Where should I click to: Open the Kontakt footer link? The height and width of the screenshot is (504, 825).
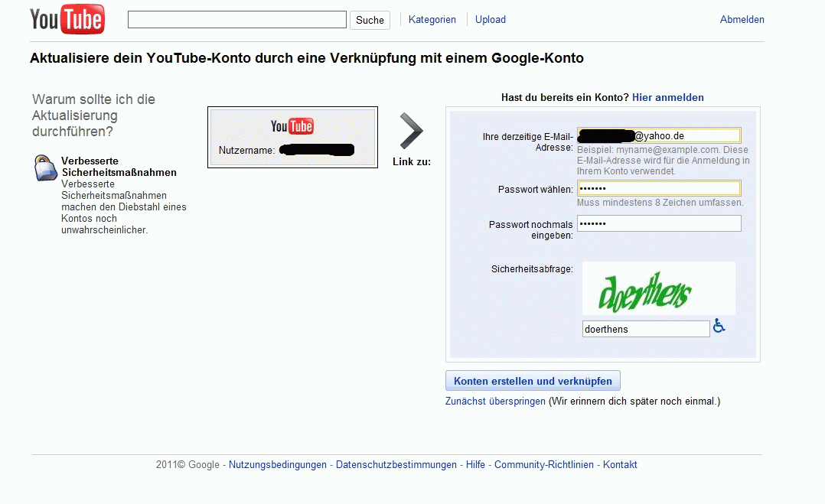[620, 464]
